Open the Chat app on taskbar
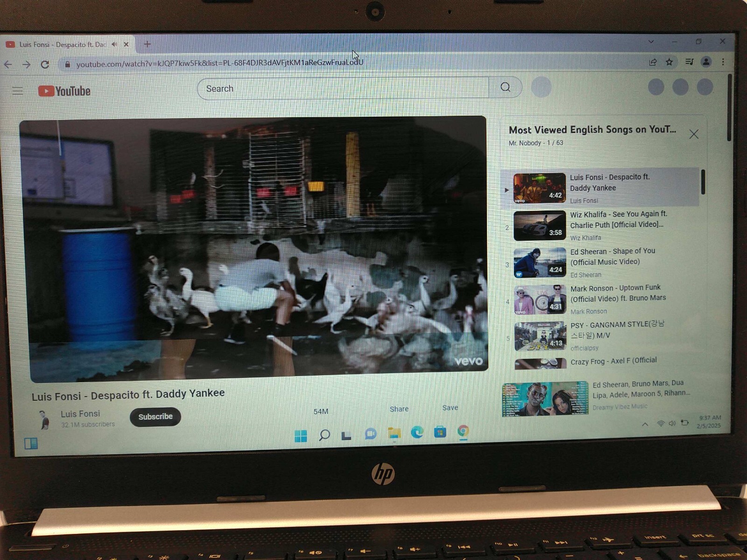Image resolution: width=747 pixels, height=560 pixels. pos(371,434)
